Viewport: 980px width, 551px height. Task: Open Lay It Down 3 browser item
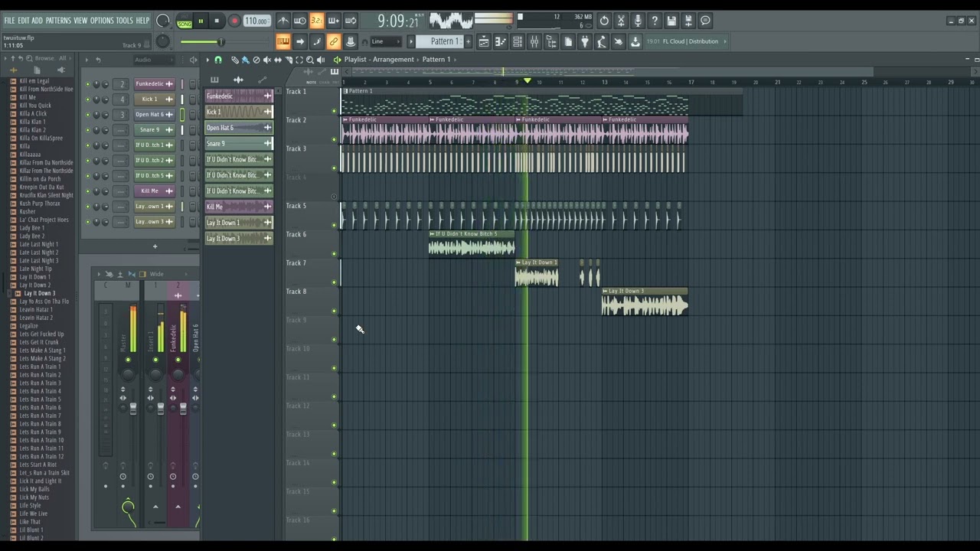[x=39, y=293]
